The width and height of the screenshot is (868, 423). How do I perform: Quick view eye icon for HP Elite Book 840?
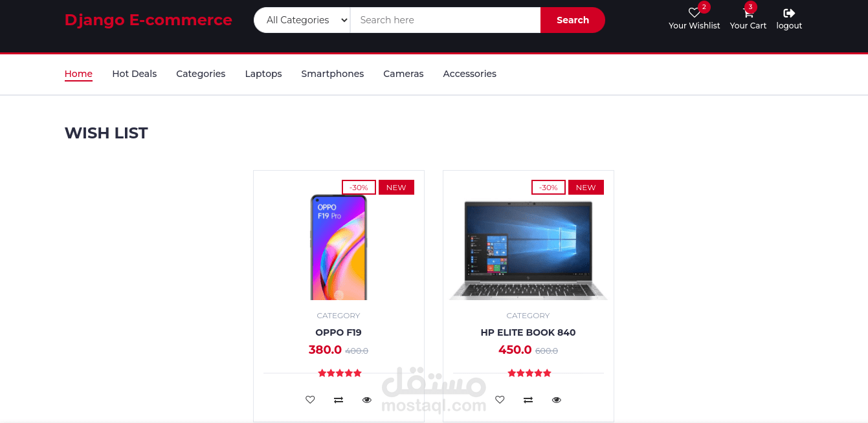coord(557,400)
